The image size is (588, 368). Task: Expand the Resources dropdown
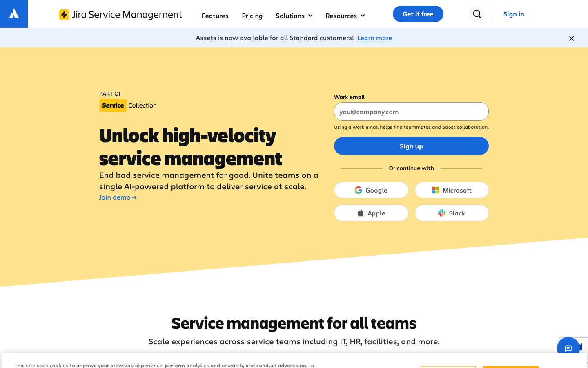tap(345, 16)
